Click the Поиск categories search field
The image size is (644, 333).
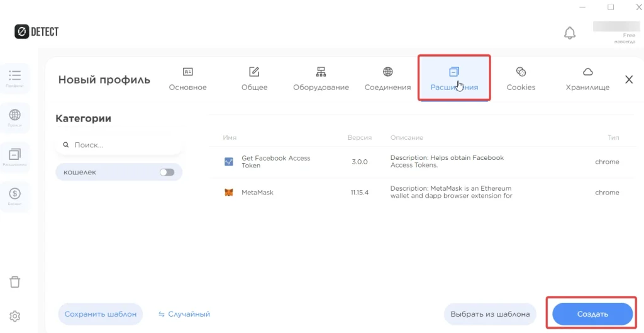119,145
